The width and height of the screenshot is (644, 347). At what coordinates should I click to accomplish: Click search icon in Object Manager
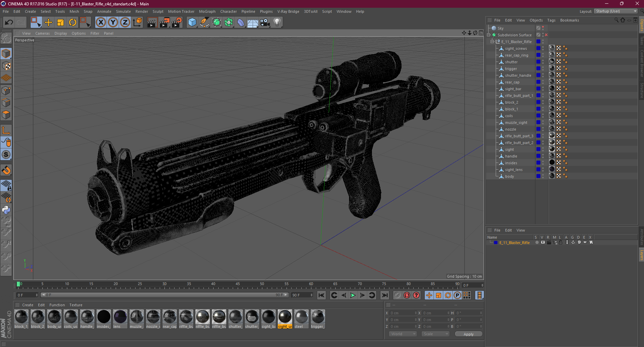tap(616, 20)
